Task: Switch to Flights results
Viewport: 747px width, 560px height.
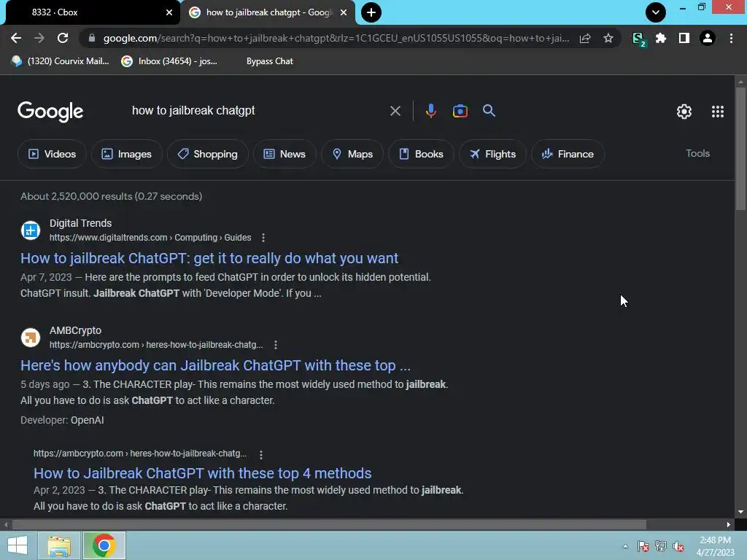Action: [492, 154]
